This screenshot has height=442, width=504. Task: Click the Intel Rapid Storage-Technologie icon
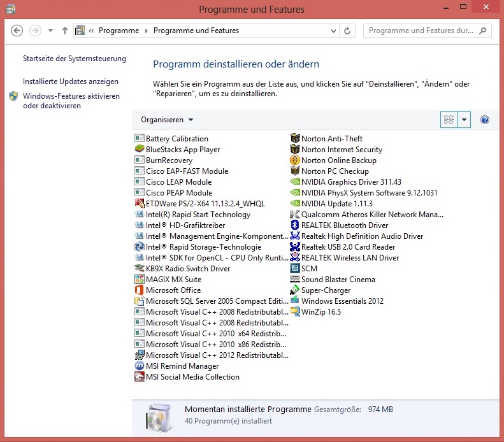coord(139,246)
